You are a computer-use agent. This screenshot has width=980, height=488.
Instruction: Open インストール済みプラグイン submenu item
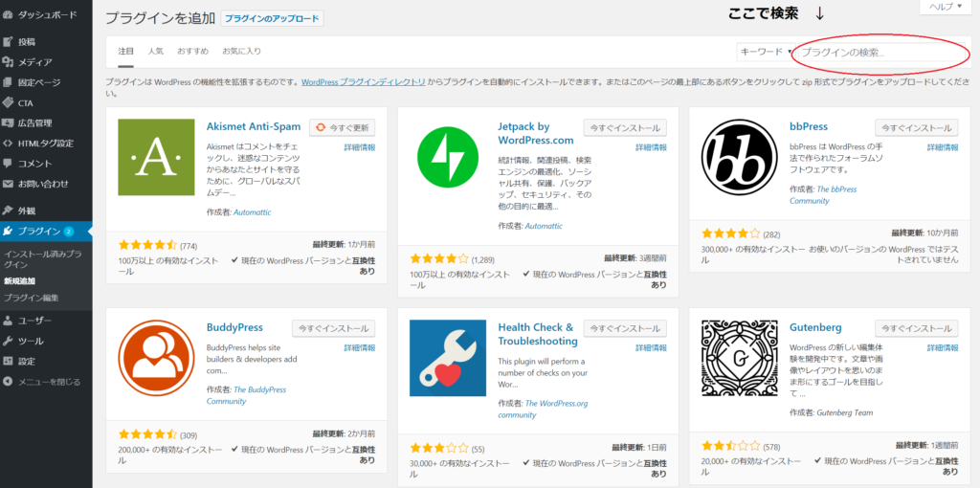pyautogui.click(x=42, y=259)
